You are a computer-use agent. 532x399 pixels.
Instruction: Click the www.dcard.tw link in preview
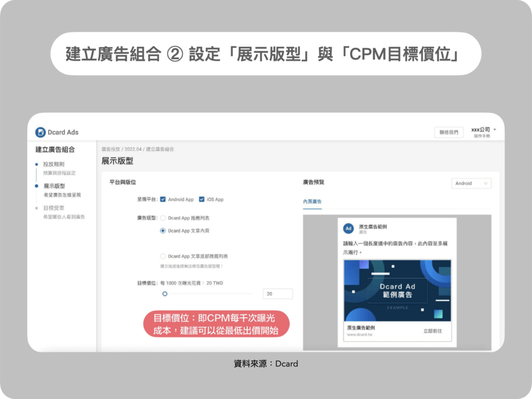click(x=360, y=335)
